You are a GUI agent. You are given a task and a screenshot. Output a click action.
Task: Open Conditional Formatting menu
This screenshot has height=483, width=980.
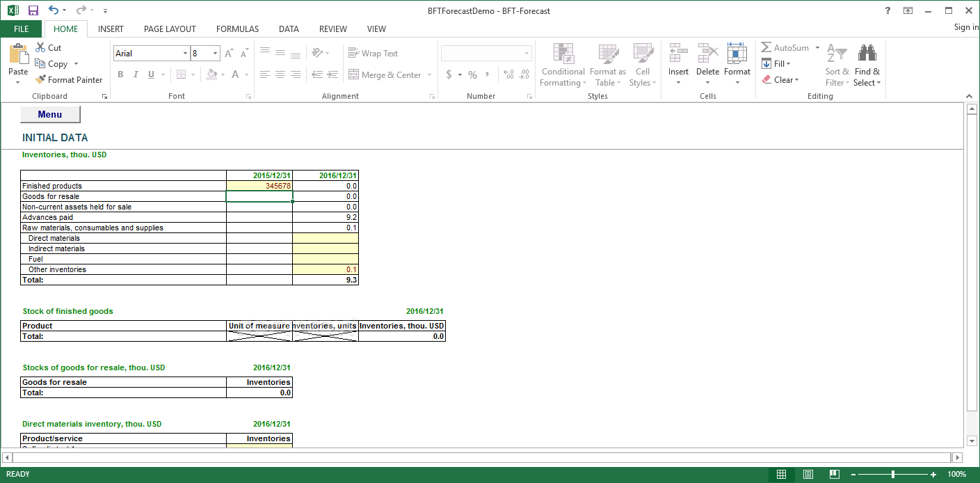coord(563,65)
